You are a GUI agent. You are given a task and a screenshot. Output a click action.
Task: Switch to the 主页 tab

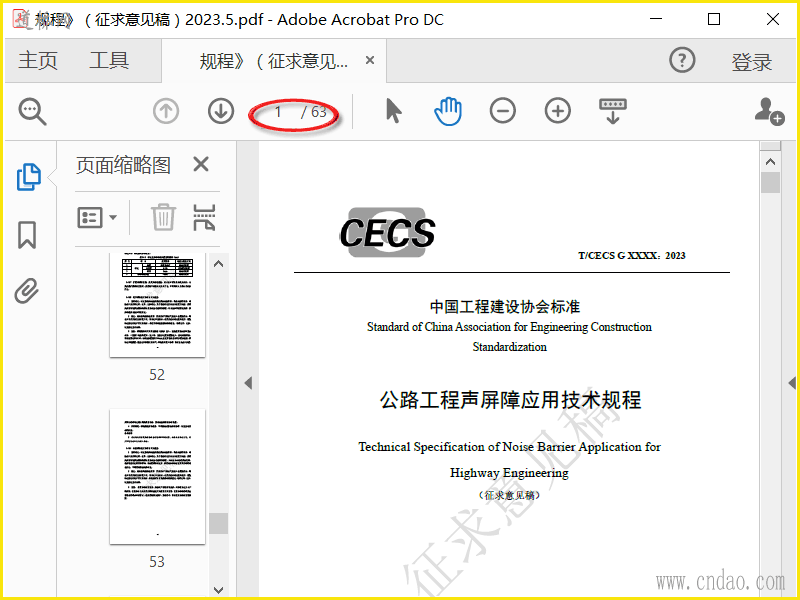pyautogui.click(x=38, y=61)
